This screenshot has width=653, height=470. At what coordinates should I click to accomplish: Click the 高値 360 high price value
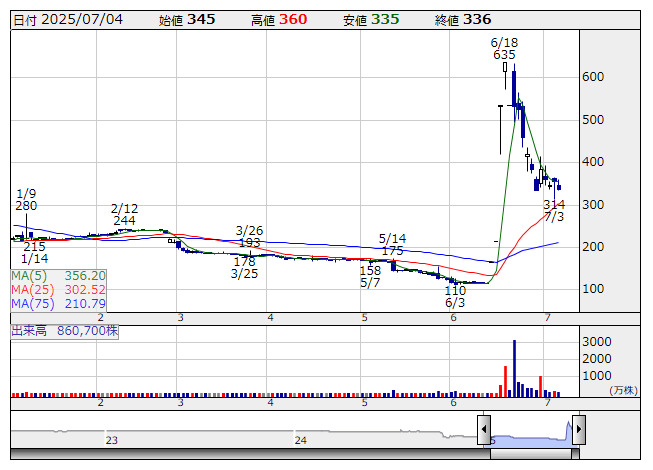[278, 20]
